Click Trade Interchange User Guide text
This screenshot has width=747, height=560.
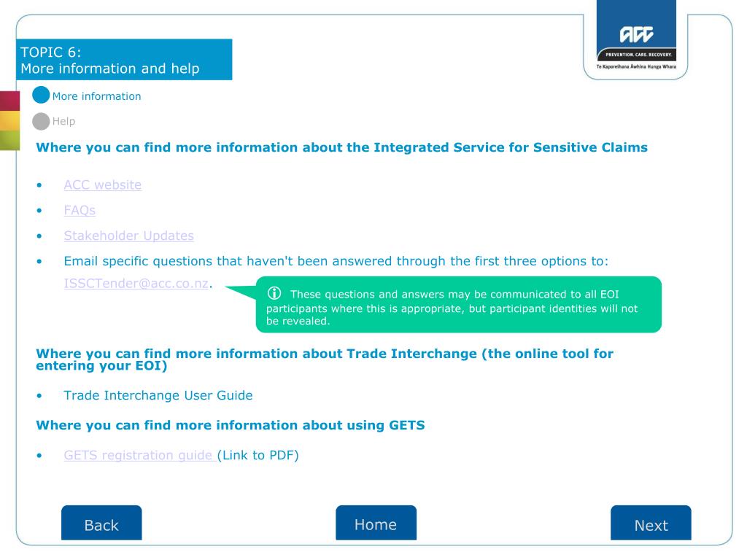point(158,395)
